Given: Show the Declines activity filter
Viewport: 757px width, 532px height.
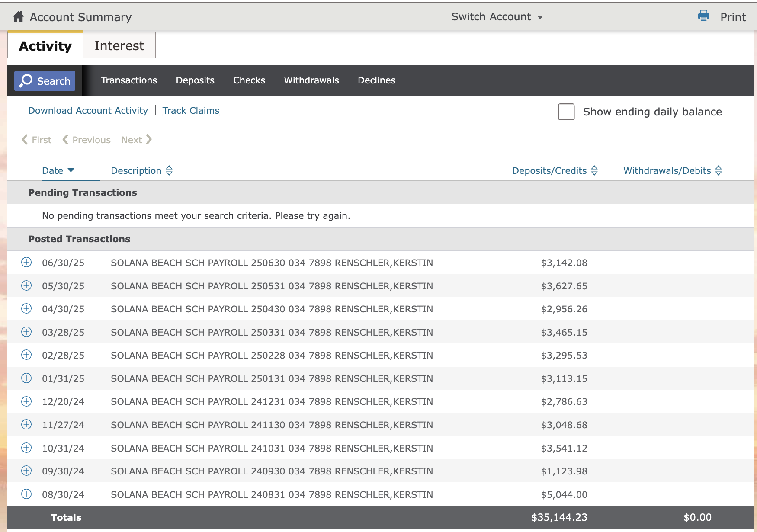Looking at the screenshot, I should (x=376, y=80).
